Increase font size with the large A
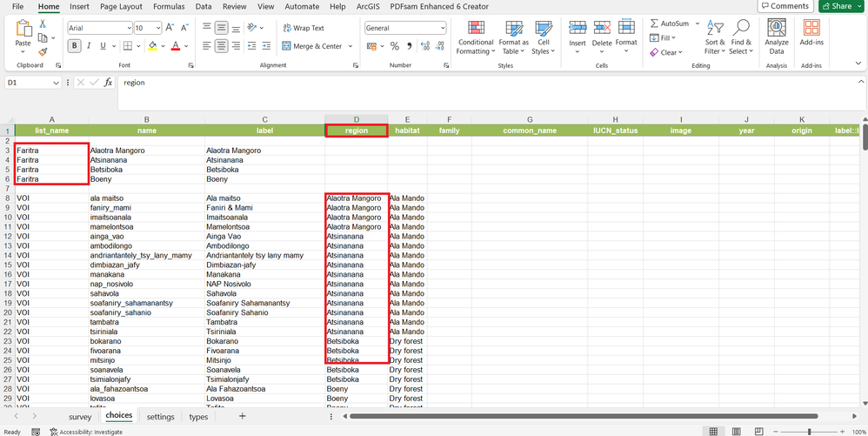Viewport: 868px width, 436px height. [170, 28]
